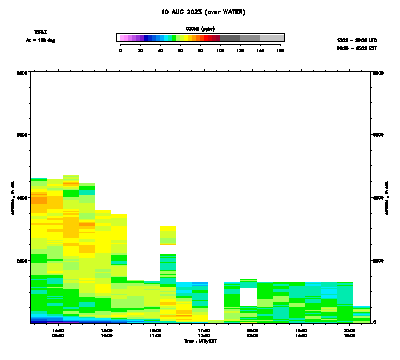Click the 0 tick label under the color bar
The width and height of the screenshot is (400, 360).
click(120, 50)
